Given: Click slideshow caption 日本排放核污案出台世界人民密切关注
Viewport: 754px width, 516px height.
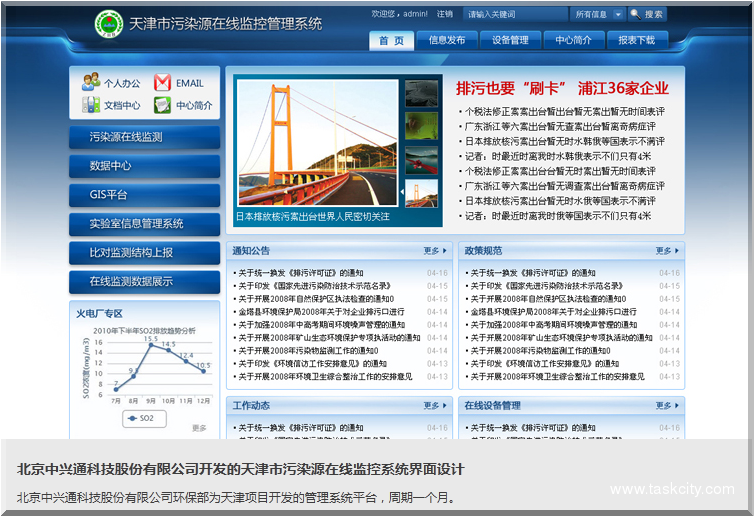Looking at the screenshot, I should [313, 217].
